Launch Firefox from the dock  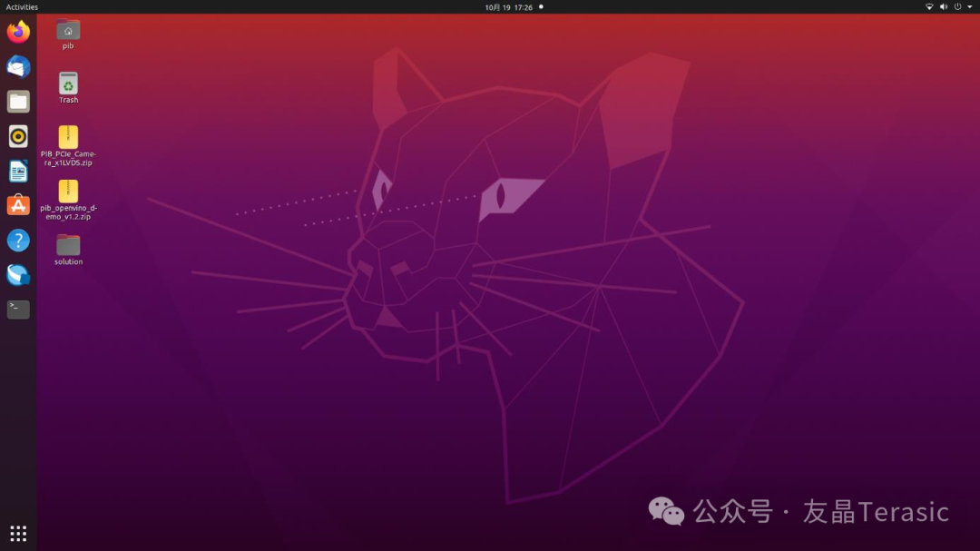point(18,32)
